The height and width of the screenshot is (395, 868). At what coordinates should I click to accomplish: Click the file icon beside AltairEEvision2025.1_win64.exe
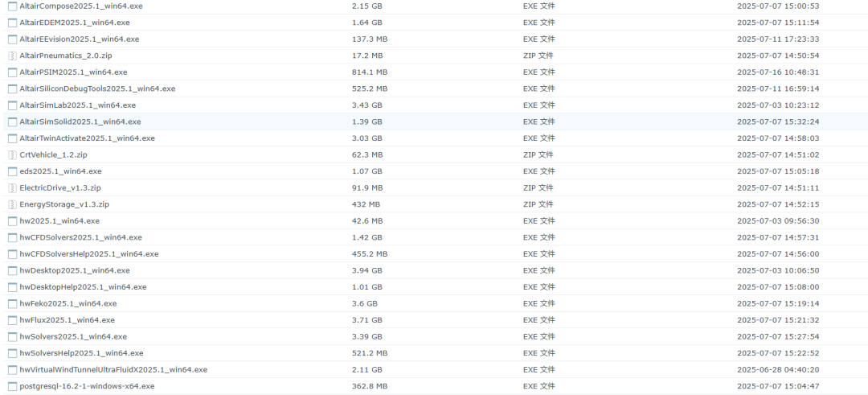12,39
